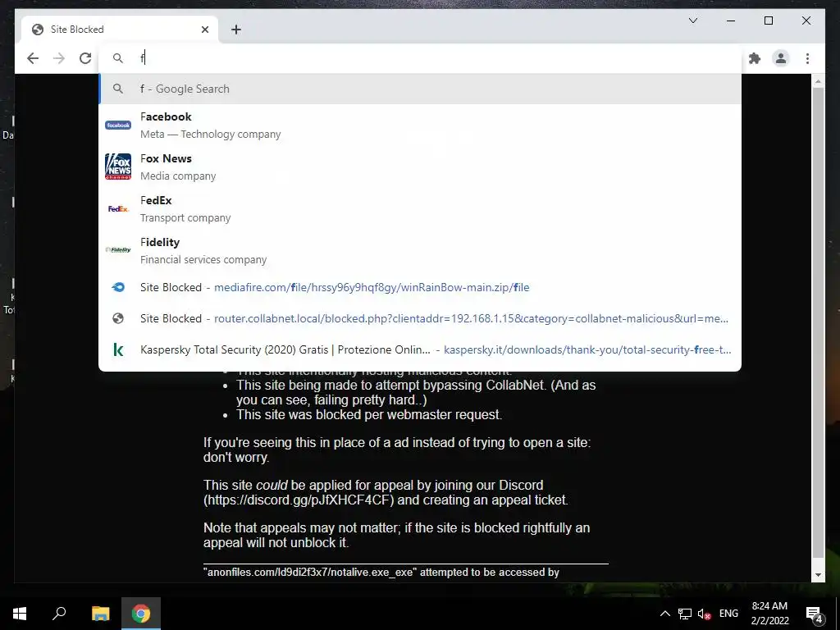Open the mediafire.com Site Blocked suggestion
This screenshot has height=630, width=840.
[x=420, y=287]
